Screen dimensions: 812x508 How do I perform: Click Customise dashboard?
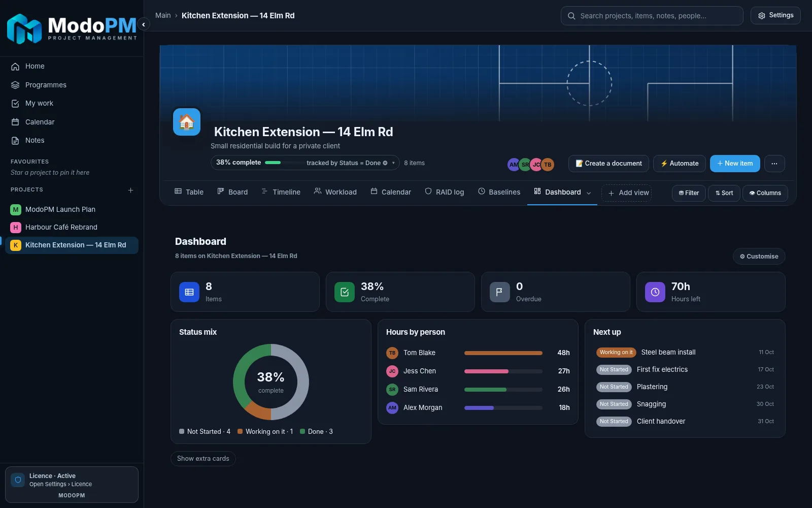point(759,257)
